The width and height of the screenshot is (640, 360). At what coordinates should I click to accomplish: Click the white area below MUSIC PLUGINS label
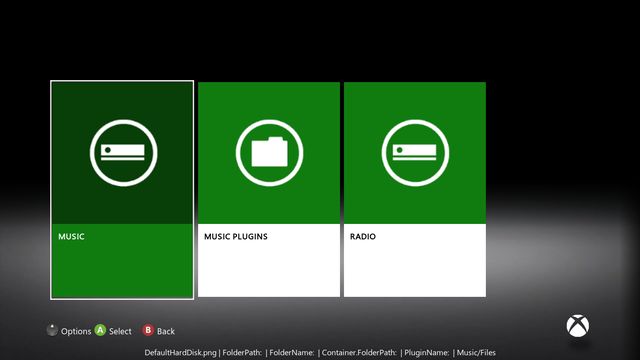point(269,269)
